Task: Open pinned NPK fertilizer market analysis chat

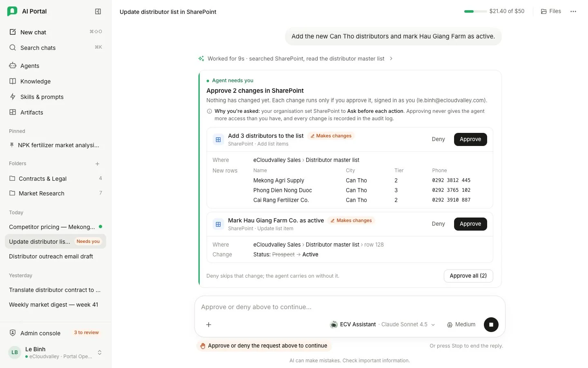Action: [x=56, y=145]
